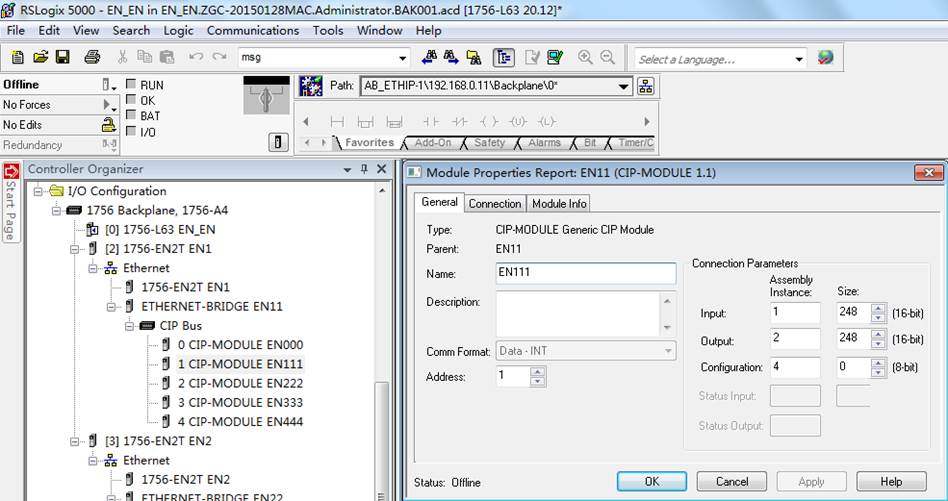Screen dimensions: 948x501
Task: Click the module Name input field
Action: point(585,273)
